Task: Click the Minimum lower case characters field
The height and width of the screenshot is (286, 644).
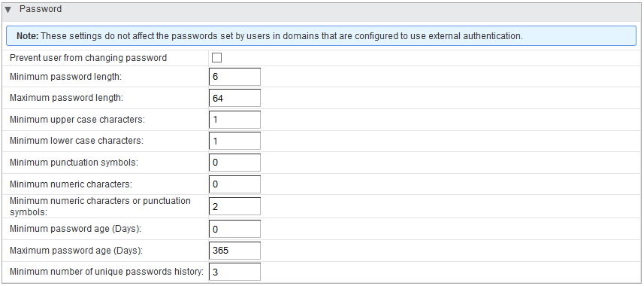Action: pyautogui.click(x=234, y=141)
